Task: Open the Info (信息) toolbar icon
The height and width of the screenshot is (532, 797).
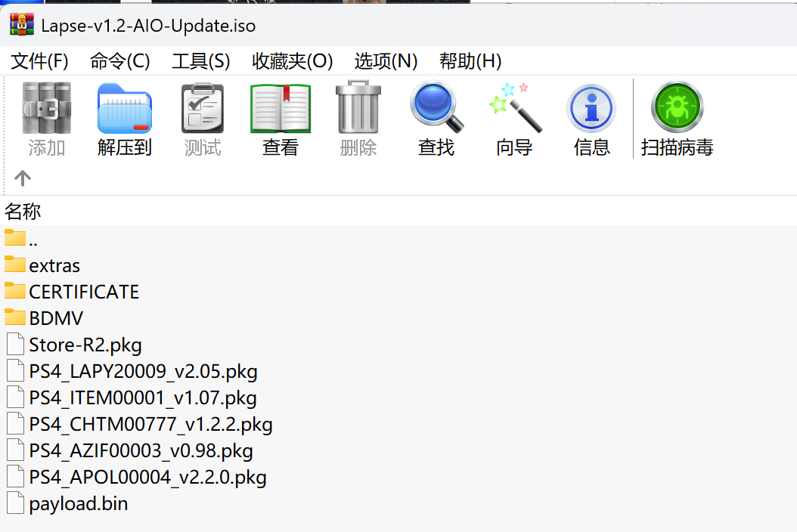Action: (x=591, y=108)
